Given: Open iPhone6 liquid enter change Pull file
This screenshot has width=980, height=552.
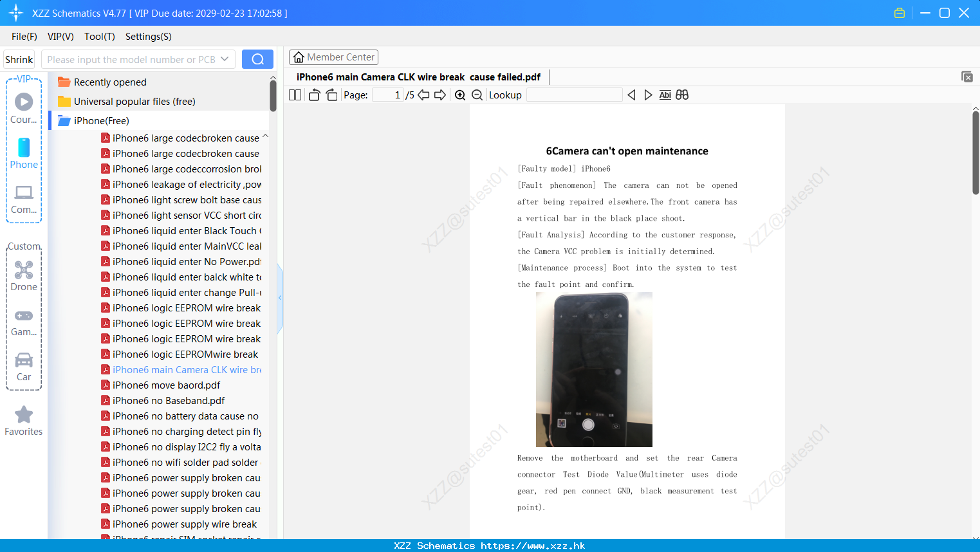Looking at the screenshot, I should [181, 293].
